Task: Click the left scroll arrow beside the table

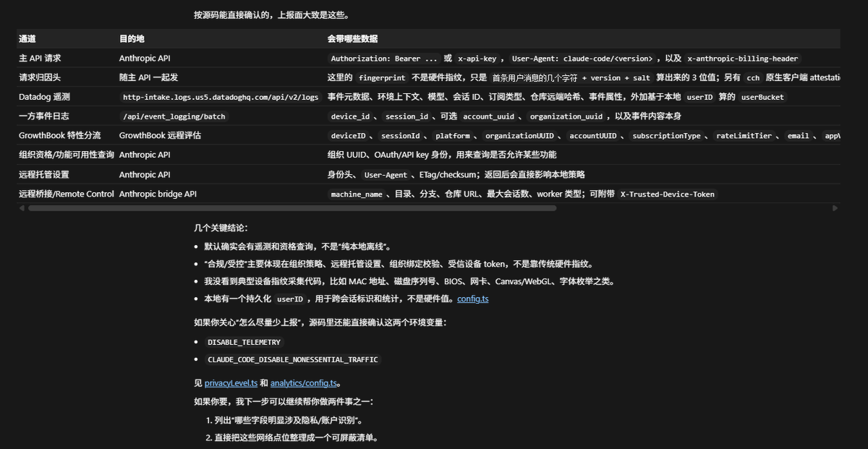Action: [x=22, y=208]
